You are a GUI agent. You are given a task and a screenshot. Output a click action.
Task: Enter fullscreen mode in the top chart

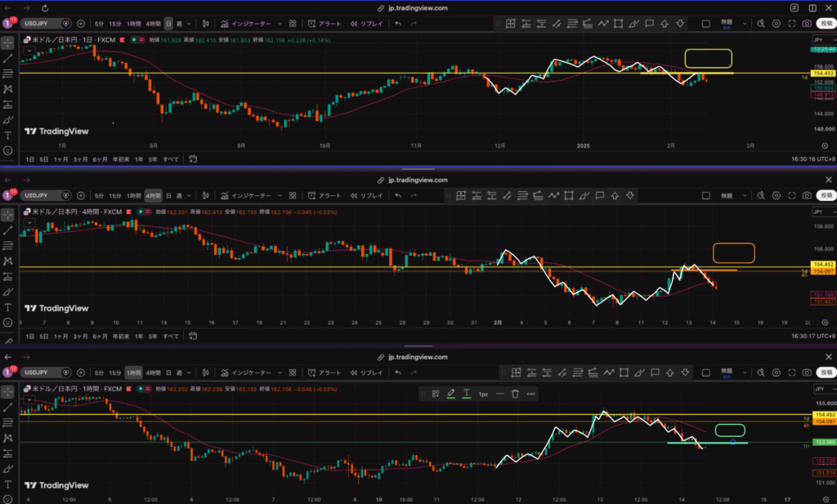click(x=791, y=24)
